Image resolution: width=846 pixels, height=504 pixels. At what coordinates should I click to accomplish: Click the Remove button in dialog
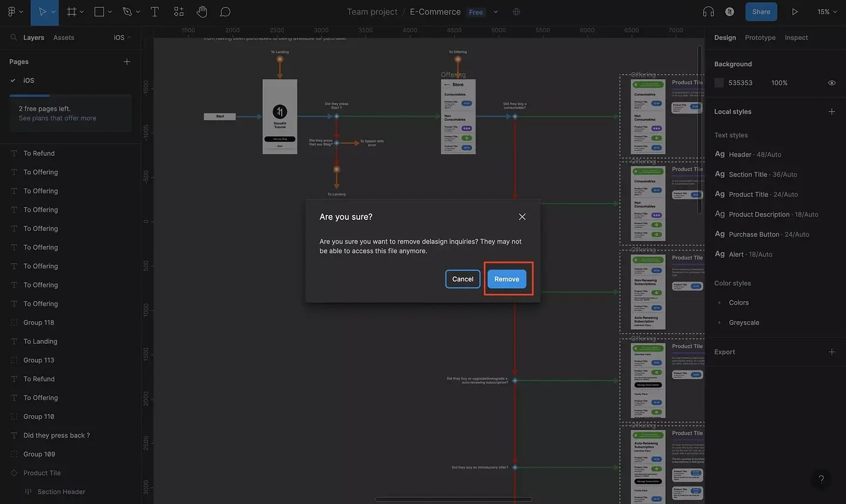pos(506,279)
